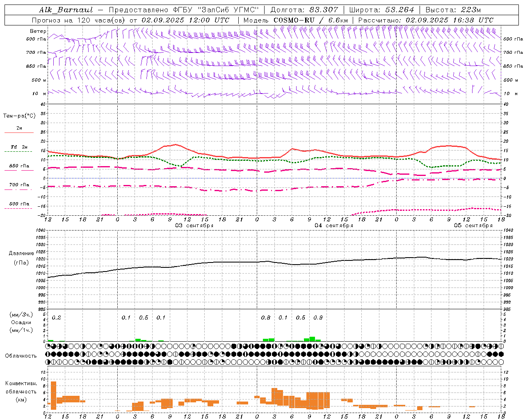525x420 pixels.
Task: Click the Высота: 223м value
Action: [x=453, y=10]
